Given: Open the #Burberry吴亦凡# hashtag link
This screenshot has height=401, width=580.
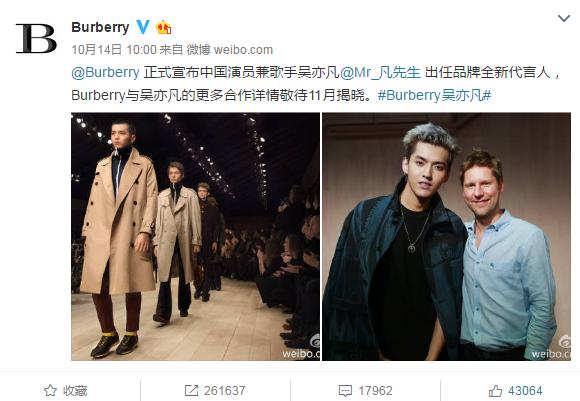Looking at the screenshot, I should 434,95.
